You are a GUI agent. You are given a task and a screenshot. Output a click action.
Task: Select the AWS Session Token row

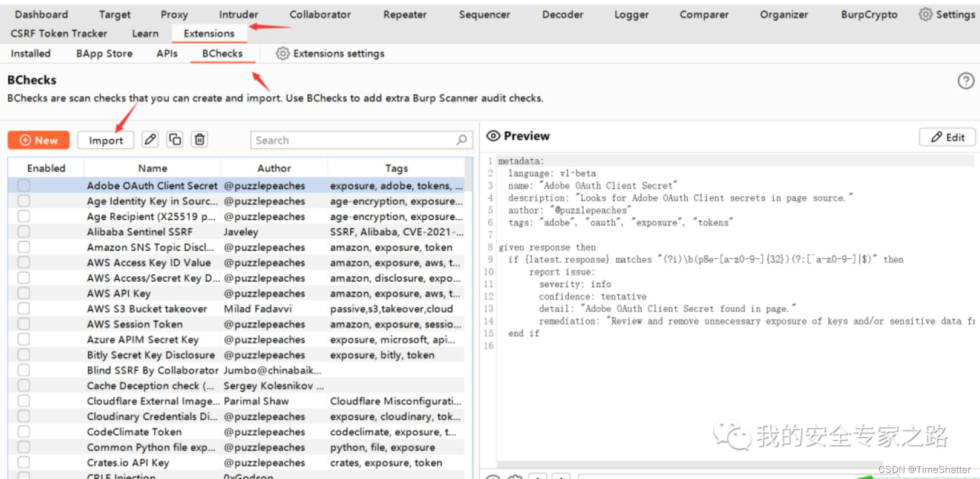(236, 324)
